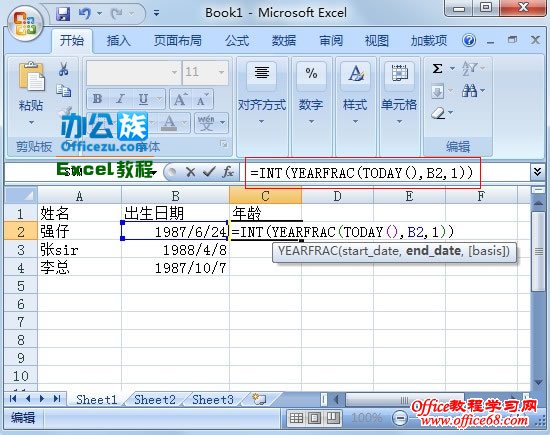Screen dimensions: 550x435
Task: Redo the last action
Action: (117, 14)
